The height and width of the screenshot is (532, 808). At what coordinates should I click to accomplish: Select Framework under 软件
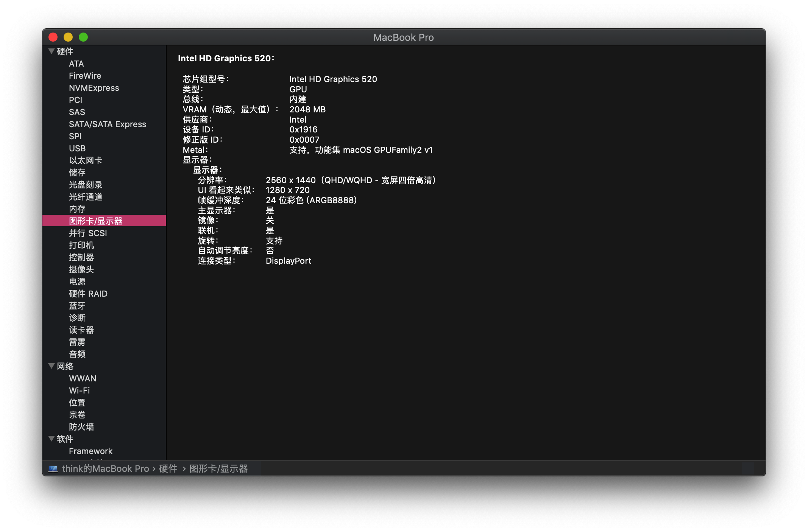point(91,451)
